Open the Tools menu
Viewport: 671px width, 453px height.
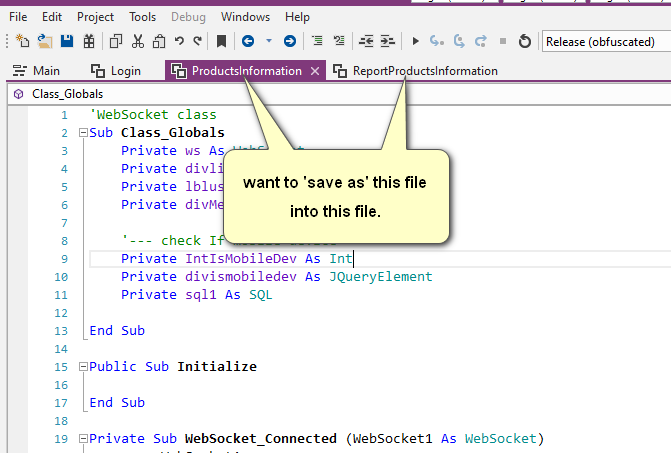143,17
